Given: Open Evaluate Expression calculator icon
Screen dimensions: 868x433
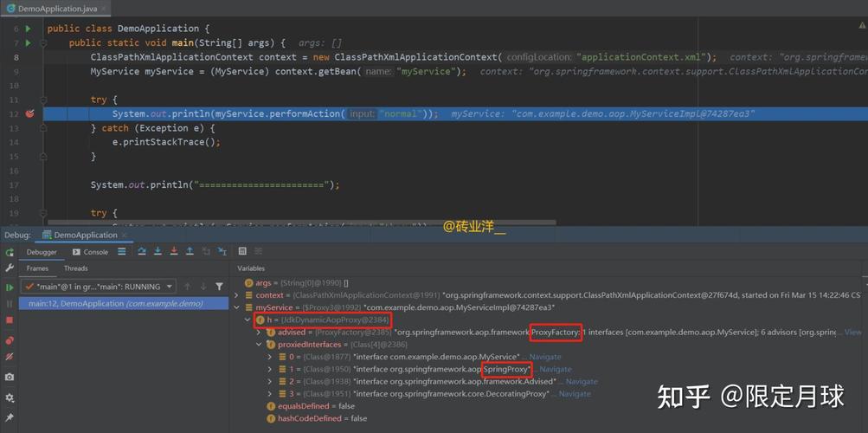Looking at the screenshot, I should coord(242,251).
